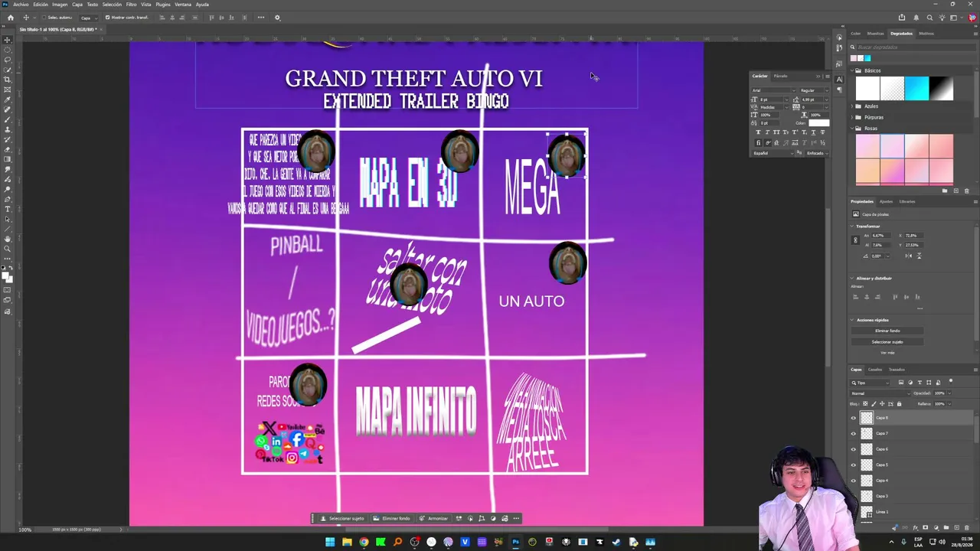Image resolution: width=980 pixels, height=551 pixels.
Task: Toggle Mostrar contr. transf. checkbox
Action: click(107, 18)
